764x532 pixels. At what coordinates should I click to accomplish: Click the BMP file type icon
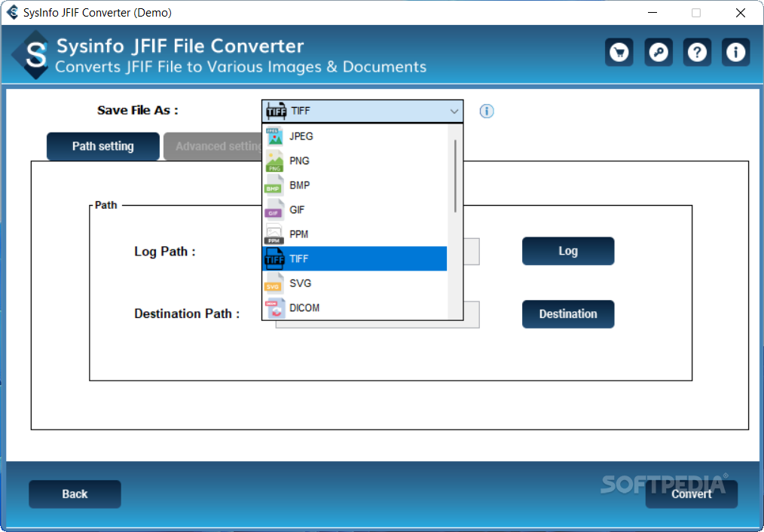pos(274,185)
